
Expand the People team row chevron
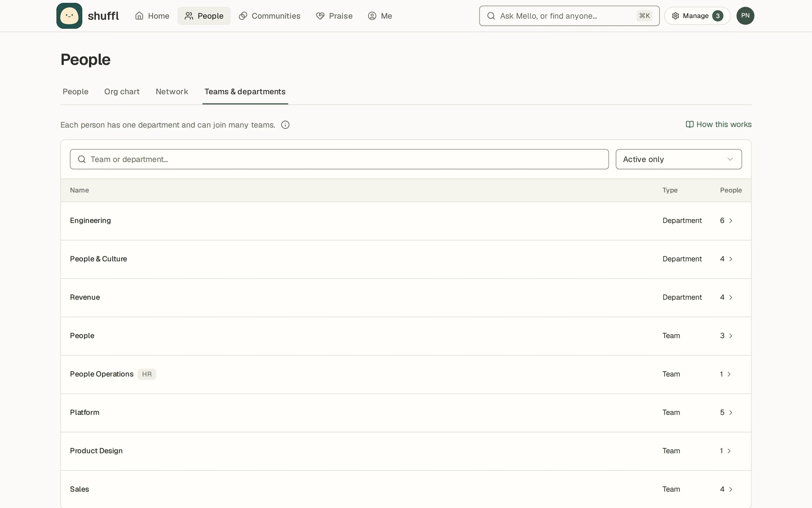pyautogui.click(x=731, y=336)
